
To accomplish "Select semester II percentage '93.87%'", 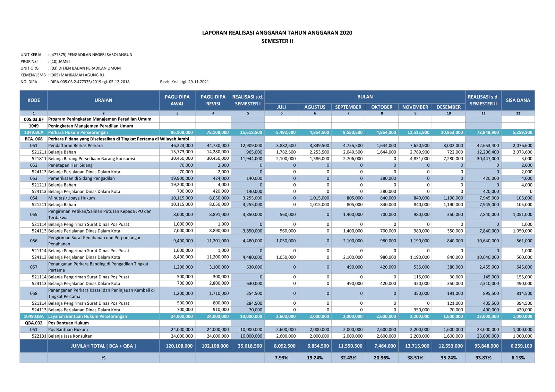I will pyautogui.click(x=483, y=358).
